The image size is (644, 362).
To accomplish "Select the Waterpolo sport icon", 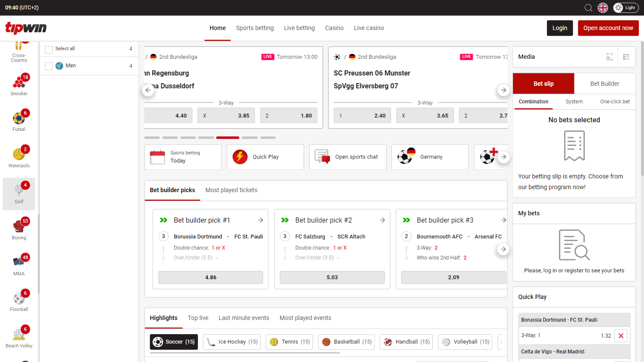I will (19, 157).
